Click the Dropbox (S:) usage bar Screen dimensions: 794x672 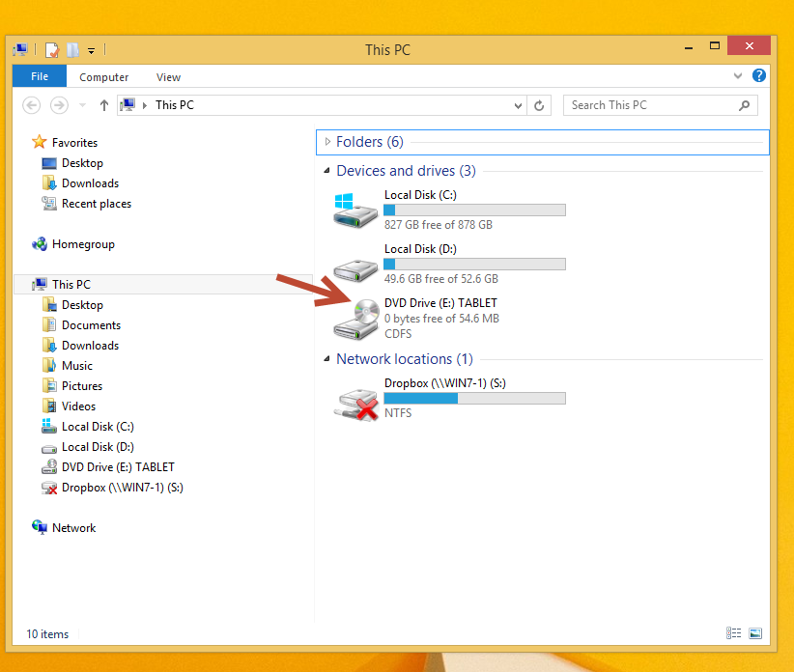474,398
